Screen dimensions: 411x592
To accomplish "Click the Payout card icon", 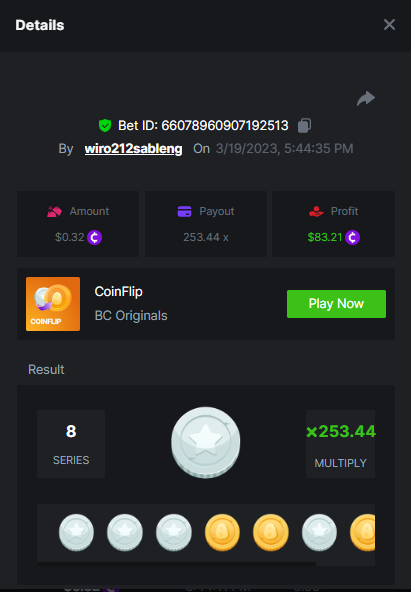I will [185, 211].
